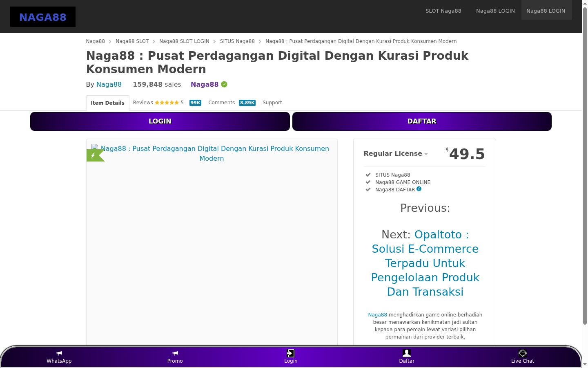Image resolution: width=588 pixels, height=368 pixels.
Task: Click the "159,848 sales" text
Action: (157, 84)
